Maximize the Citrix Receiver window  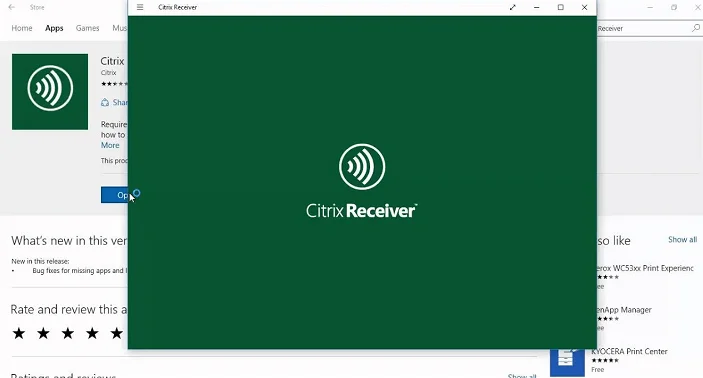pyautogui.click(x=560, y=7)
